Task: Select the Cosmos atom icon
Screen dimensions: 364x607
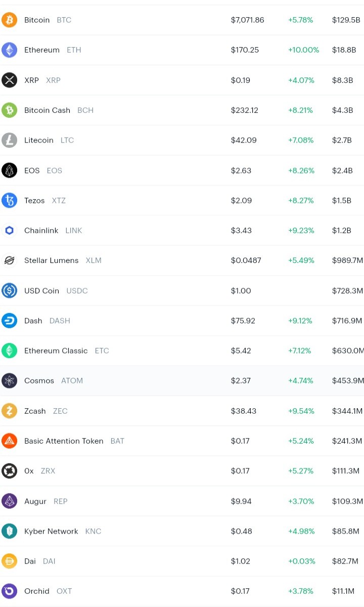Action: pyautogui.click(x=9, y=380)
